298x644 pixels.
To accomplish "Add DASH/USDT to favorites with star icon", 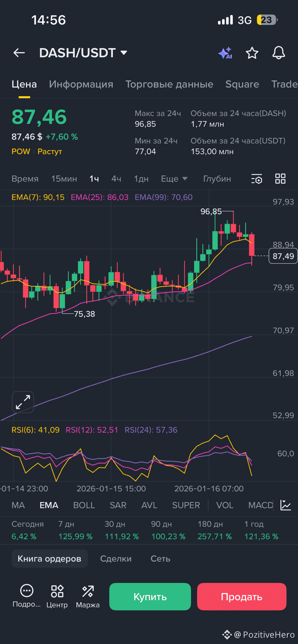I will click(x=252, y=53).
